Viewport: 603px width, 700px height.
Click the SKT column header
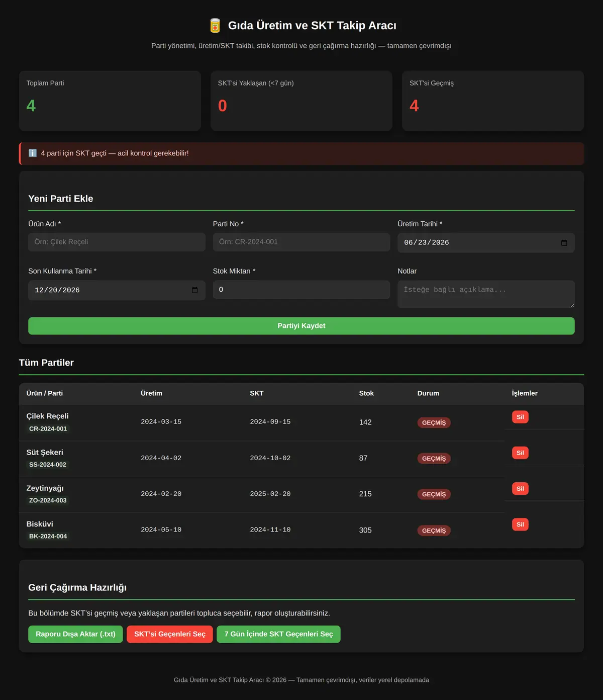point(257,393)
